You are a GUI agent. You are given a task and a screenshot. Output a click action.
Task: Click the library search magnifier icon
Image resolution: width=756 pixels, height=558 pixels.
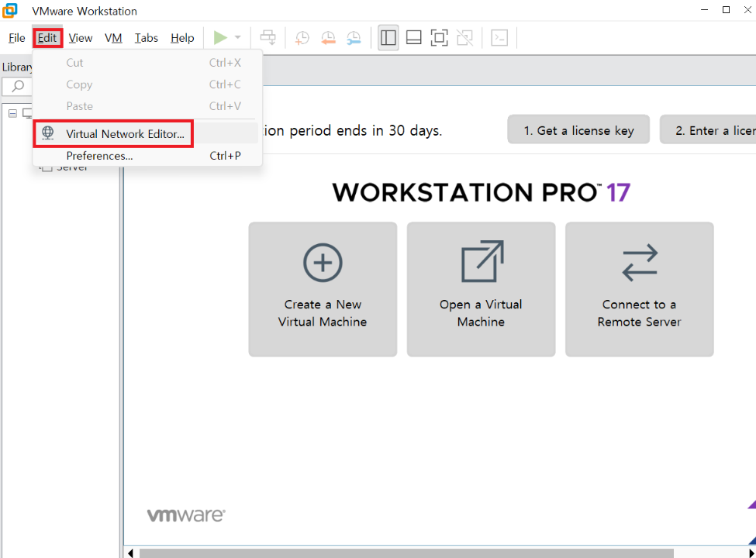click(x=18, y=86)
